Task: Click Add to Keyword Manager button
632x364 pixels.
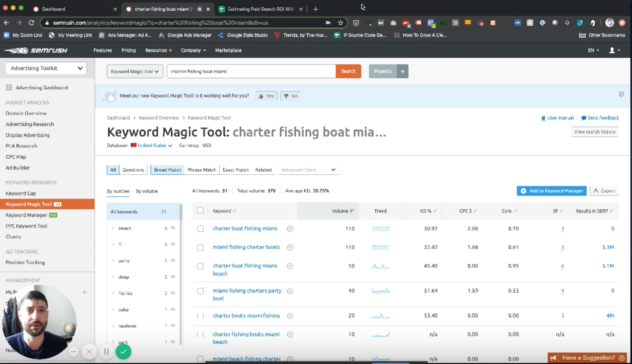Action: click(552, 191)
